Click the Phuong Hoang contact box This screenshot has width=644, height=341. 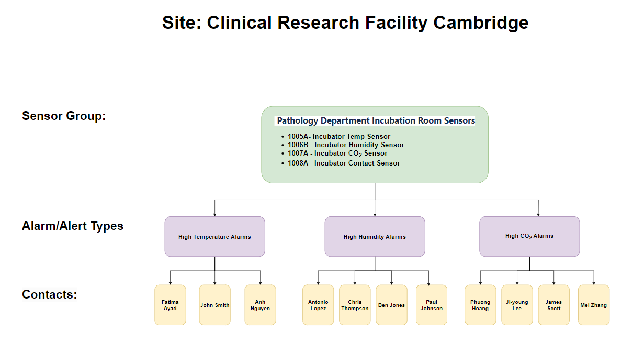(480, 305)
